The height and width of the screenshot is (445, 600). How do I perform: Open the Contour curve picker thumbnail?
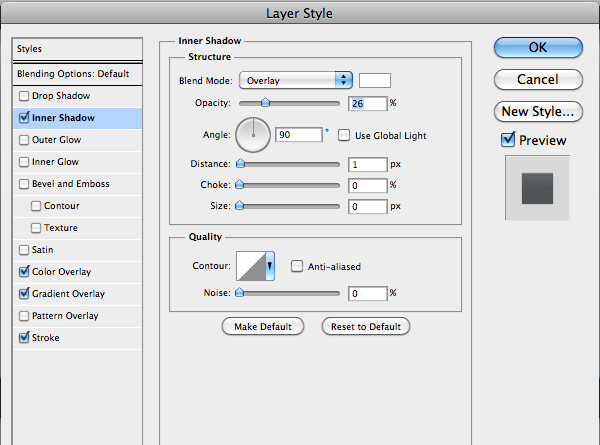click(251, 266)
